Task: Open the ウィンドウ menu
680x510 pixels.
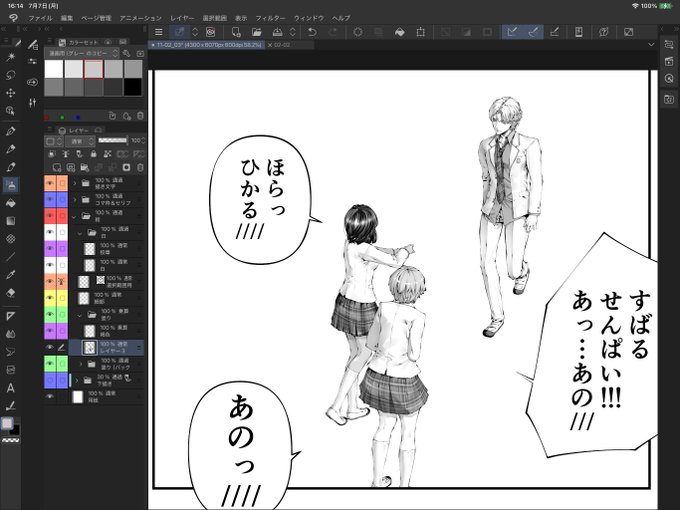Action: click(309, 18)
